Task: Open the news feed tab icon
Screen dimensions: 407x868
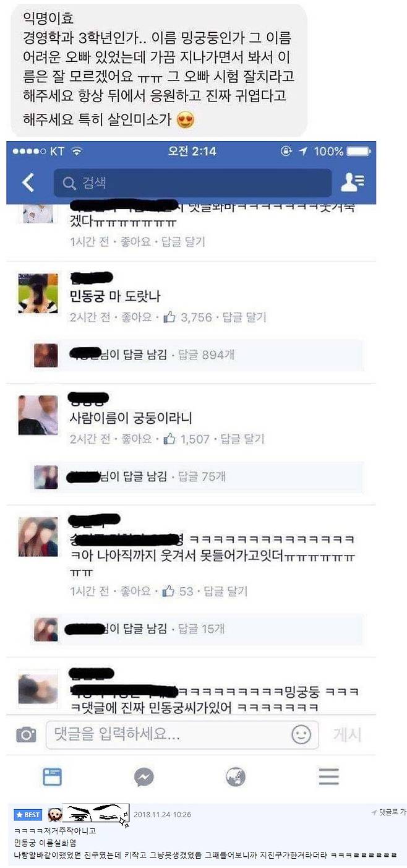Action: pos(52,776)
